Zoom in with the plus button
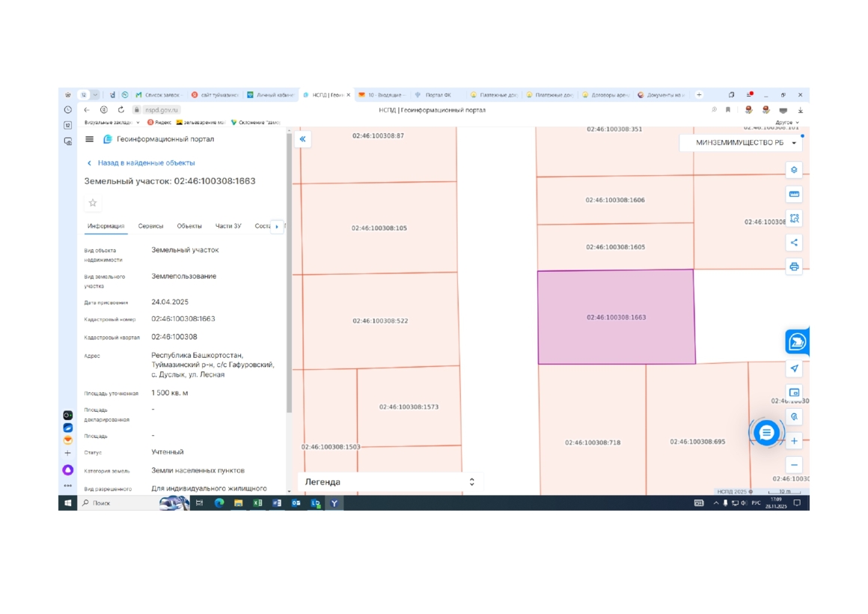The height and width of the screenshot is (614, 868). click(x=794, y=441)
